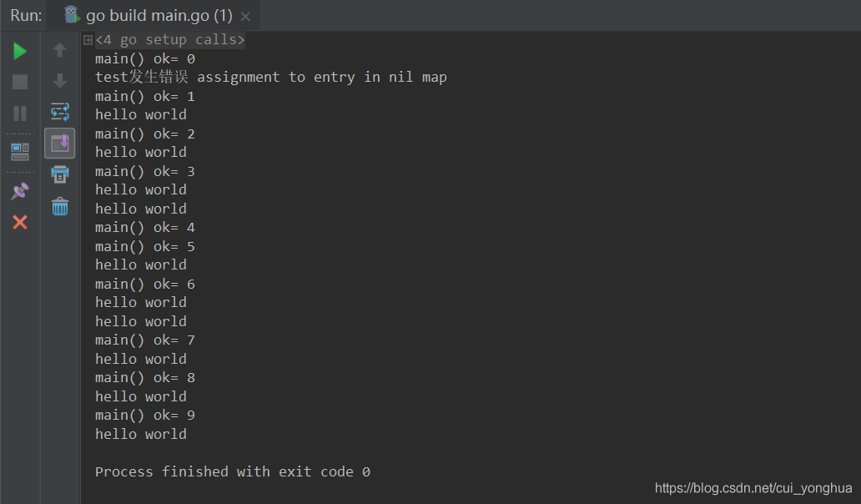The width and height of the screenshot is (861, 504).
Task: Select the first hello world output line
Action: click(x=140, y=114)
